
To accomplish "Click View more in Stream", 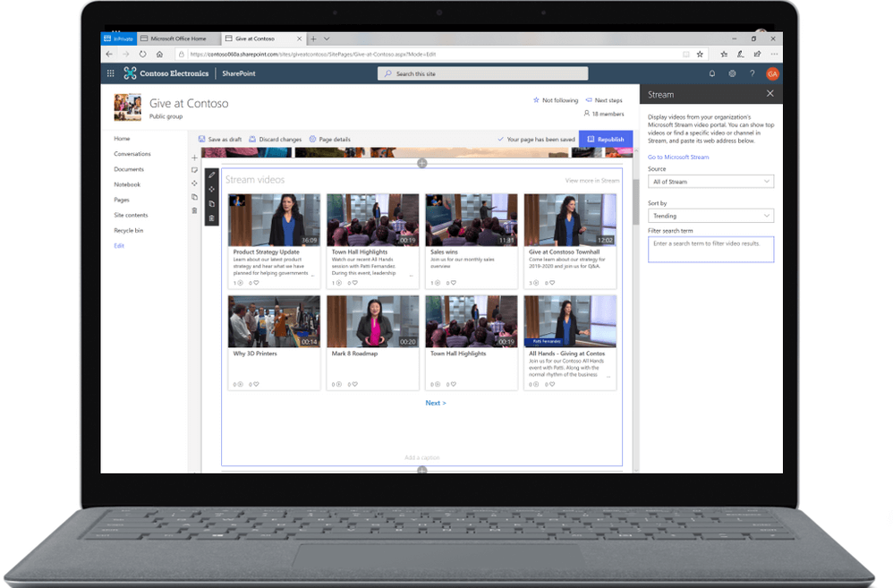I will click(591, 181).
